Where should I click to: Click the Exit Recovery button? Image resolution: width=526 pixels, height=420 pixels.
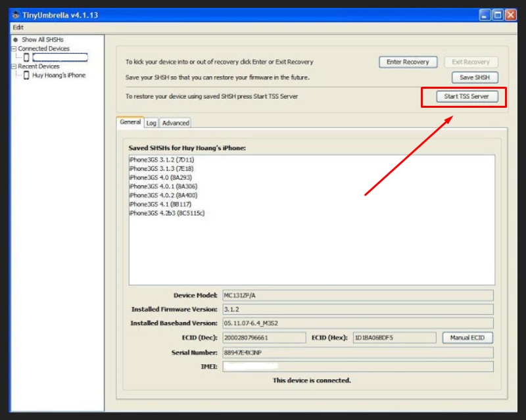click(471, 62)
